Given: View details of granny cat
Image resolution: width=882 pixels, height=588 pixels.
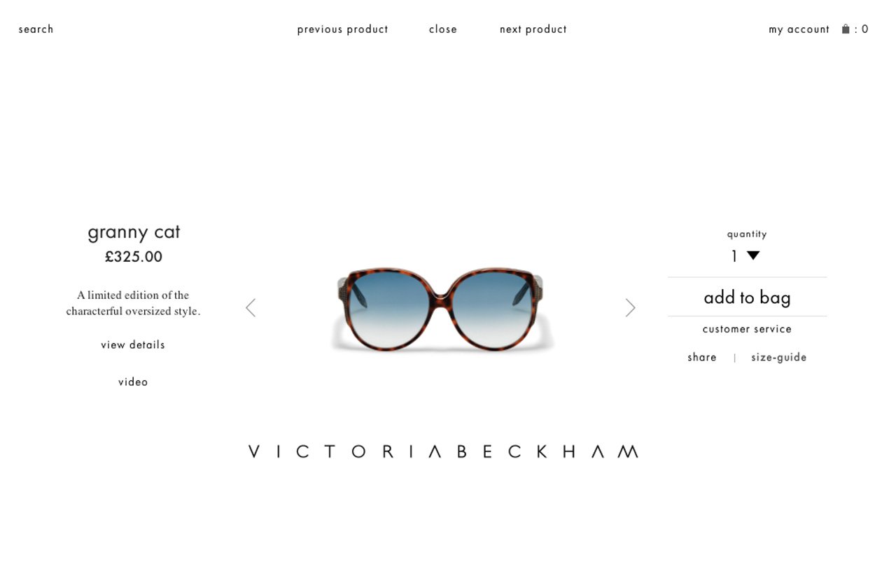Looking at the screenshot, I should (133, 344).
